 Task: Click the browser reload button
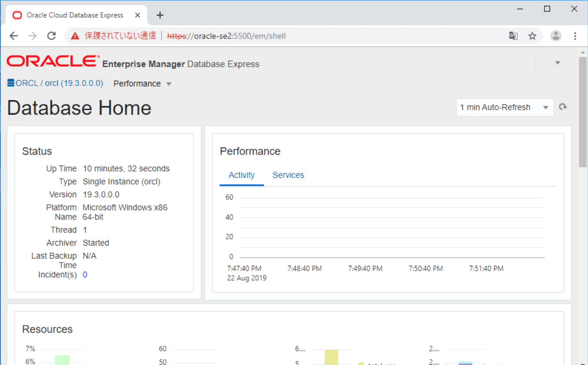click(x=52, y=36)
